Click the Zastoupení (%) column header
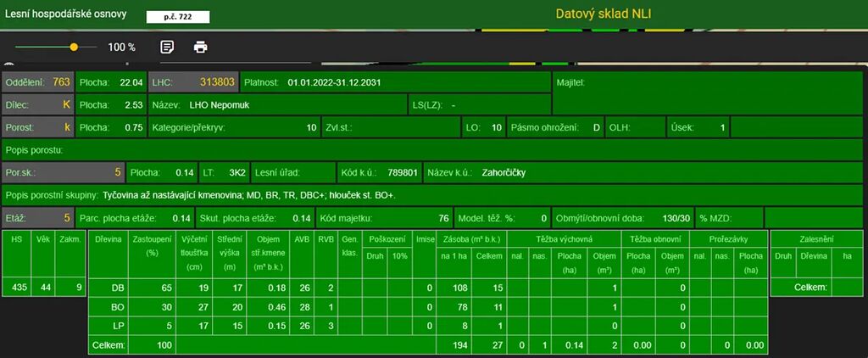Screen dimensions: 868x358 coord(153,247)
